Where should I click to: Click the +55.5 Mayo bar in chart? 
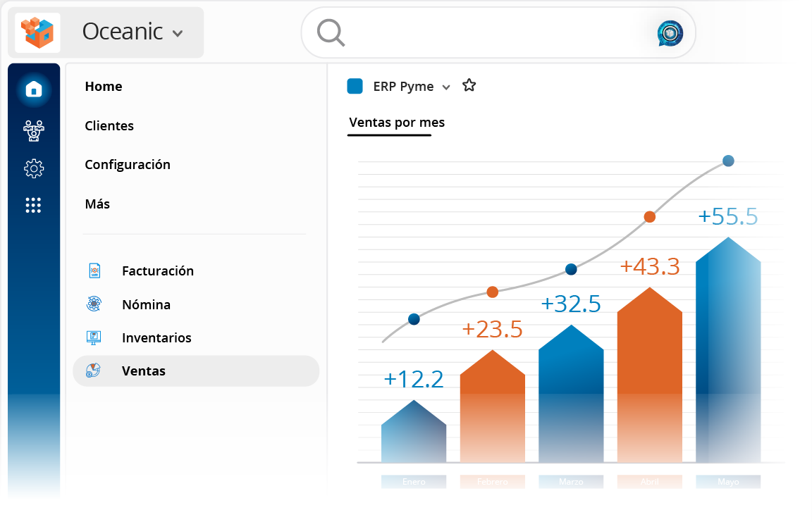click(727, 352)
